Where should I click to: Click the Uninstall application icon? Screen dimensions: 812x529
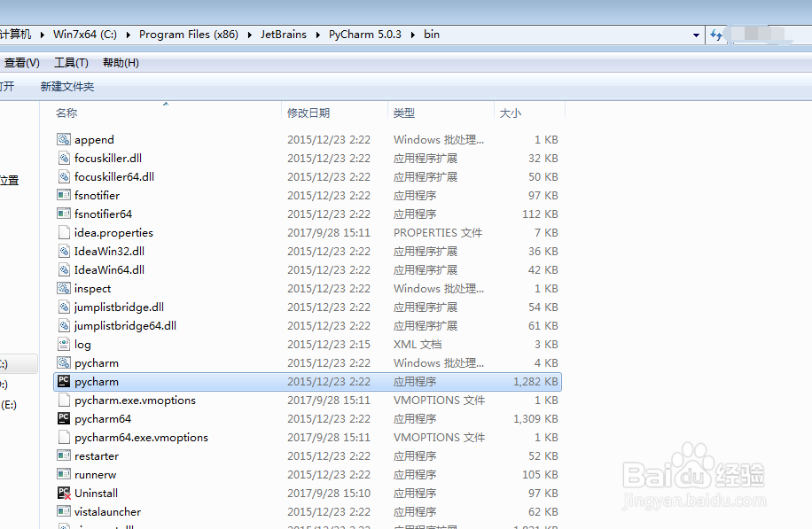(x=64, y=494)
